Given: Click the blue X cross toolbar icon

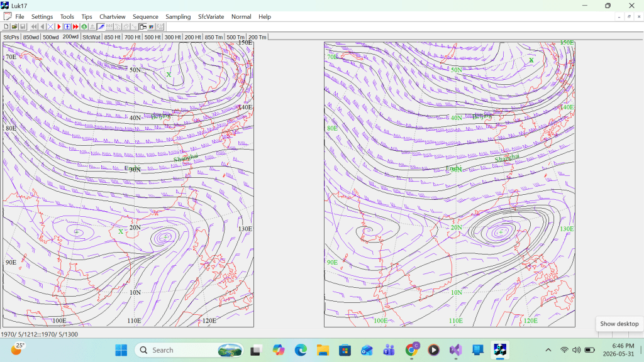Looking at the screenshot, I should tap(50, 26).
